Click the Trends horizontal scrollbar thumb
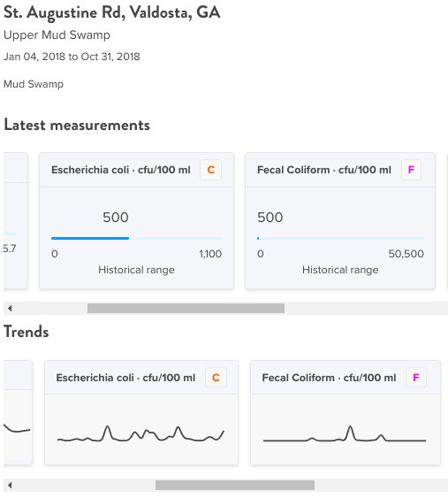The width and height of the screenshot is (448, 498). (x=235, y=485)
